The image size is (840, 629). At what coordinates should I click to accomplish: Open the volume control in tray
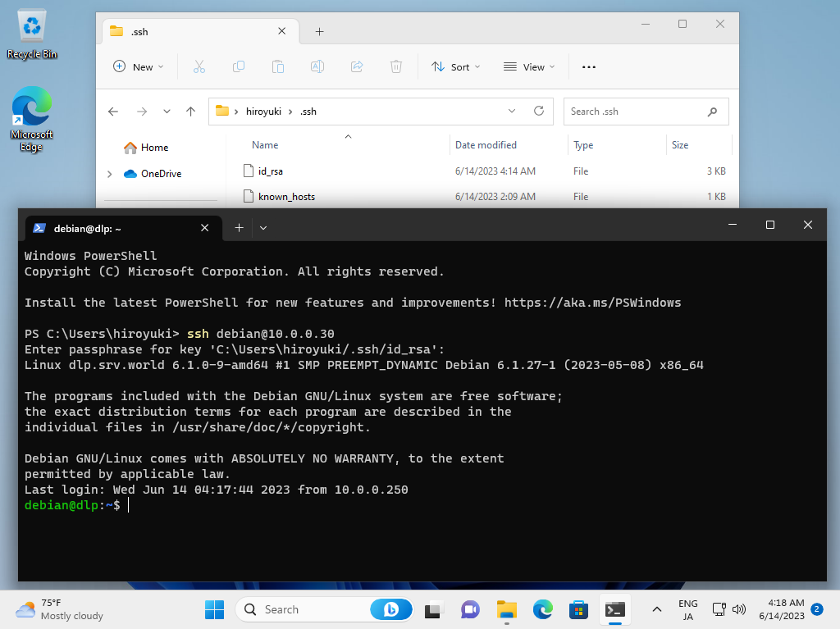tap(739, 609)
